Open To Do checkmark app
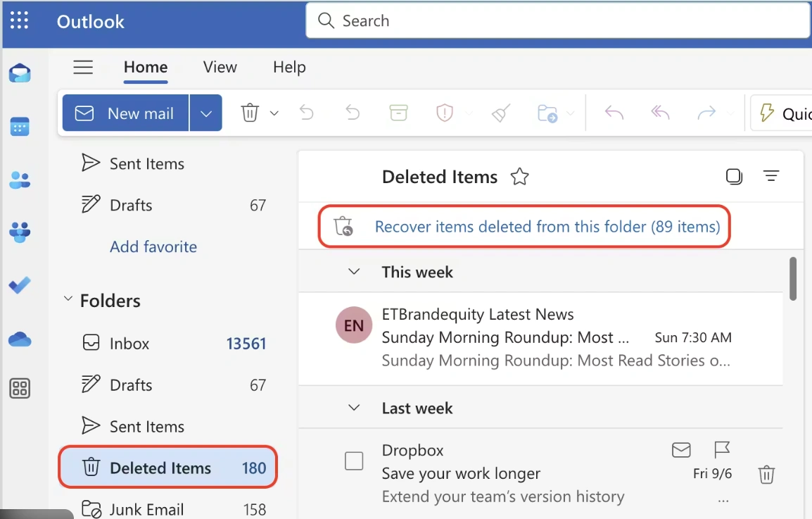Image resolution: width=812 pixels, height=519 pixels. point(20,285)
